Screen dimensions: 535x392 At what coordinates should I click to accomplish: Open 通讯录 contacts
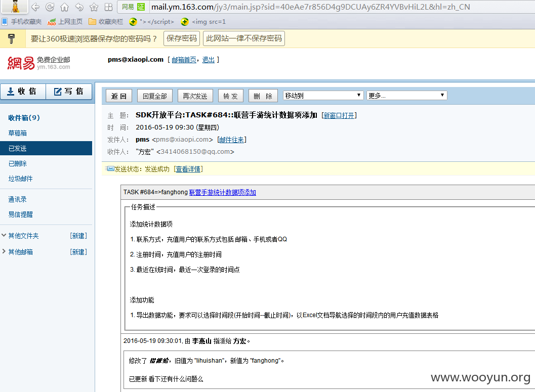[17, 199]
